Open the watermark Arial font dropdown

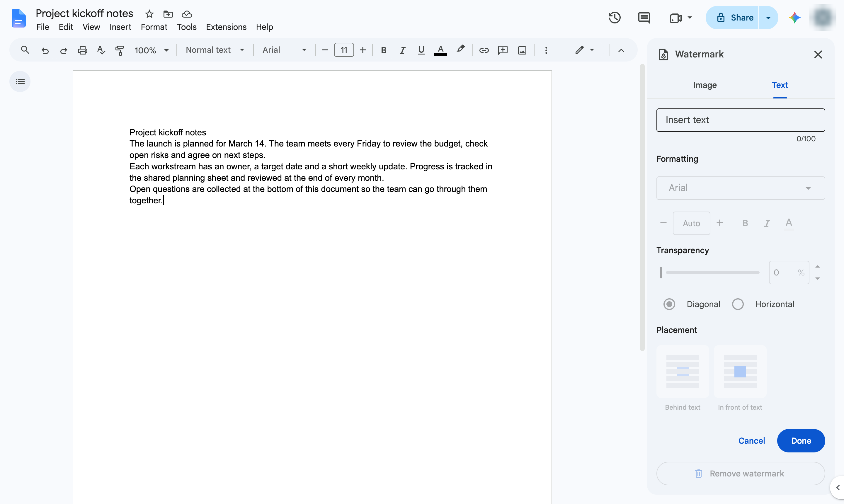click(741, 188)
